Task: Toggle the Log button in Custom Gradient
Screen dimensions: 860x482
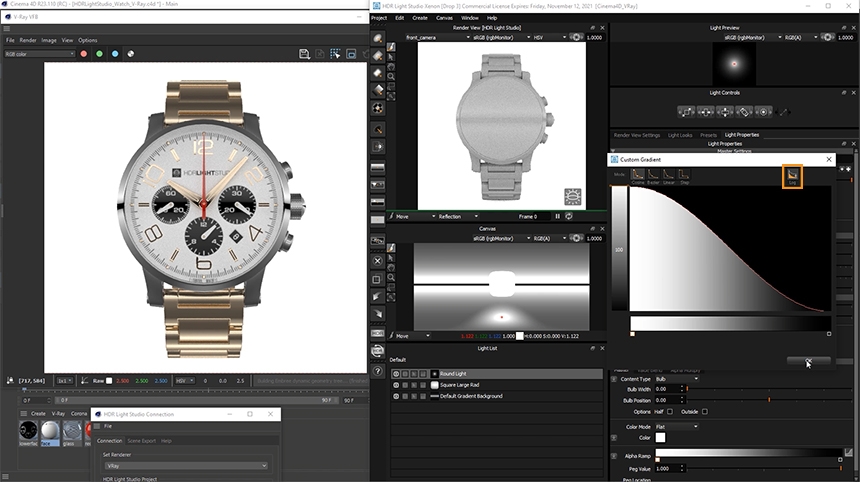Action: pyautogui.click(x=792, y=176)
